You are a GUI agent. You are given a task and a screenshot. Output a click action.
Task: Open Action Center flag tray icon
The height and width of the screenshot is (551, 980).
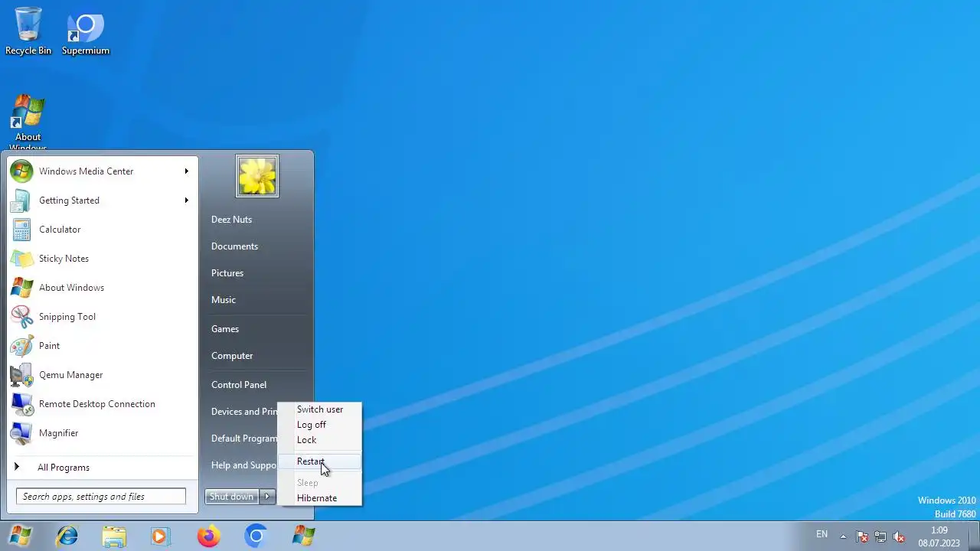point(861,536)
